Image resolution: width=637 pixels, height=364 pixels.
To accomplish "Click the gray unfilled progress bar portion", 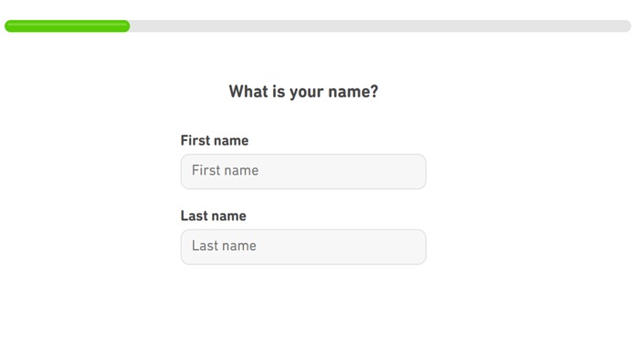I will (380, 26).
